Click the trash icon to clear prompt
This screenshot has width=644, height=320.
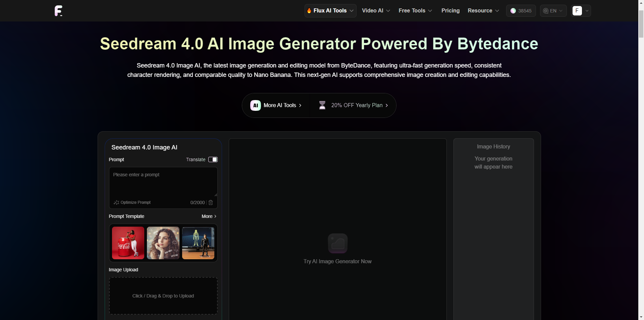point(211,202)
